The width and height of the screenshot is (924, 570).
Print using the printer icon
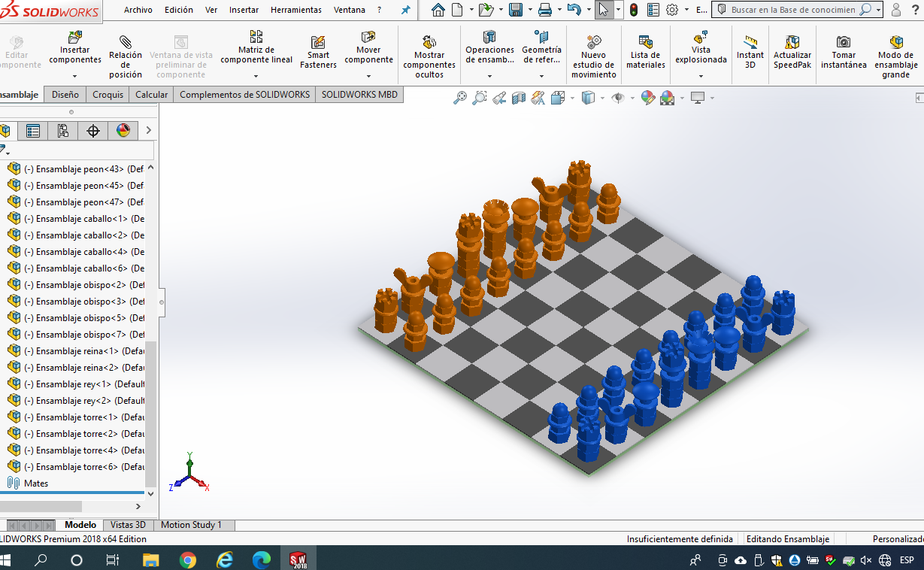click(544, 10)
